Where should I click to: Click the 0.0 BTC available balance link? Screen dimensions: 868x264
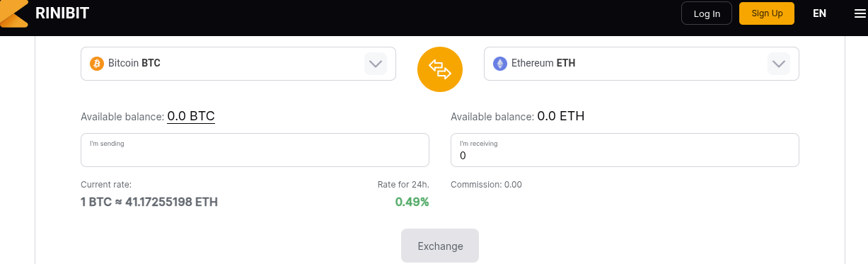coord(191,116)
